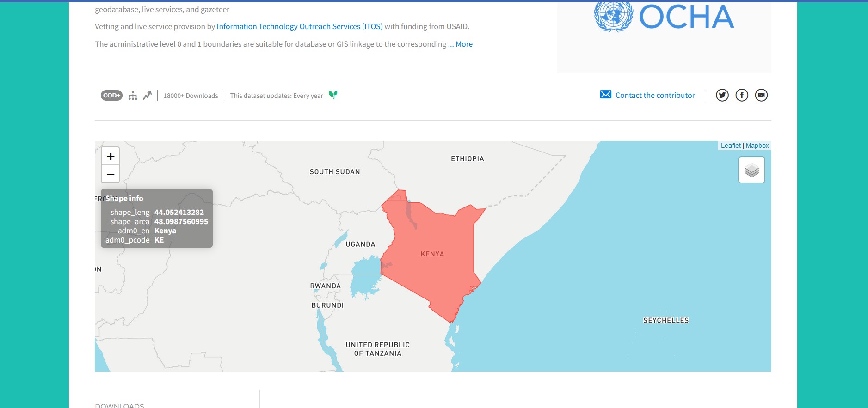Open the map layers control
This screenshot has width=868, height=408.
(751, 170)
